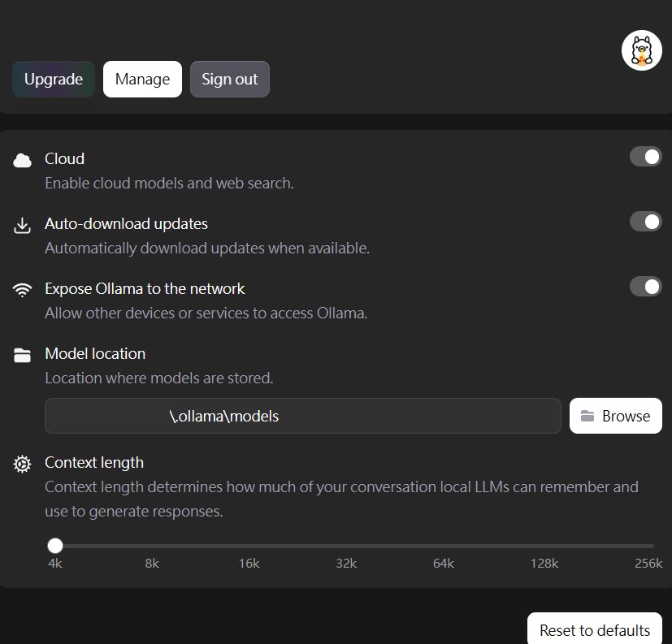Click Reset to defaults
The height and width of the screenshot is (644, 672).
(x=595, y=630)
